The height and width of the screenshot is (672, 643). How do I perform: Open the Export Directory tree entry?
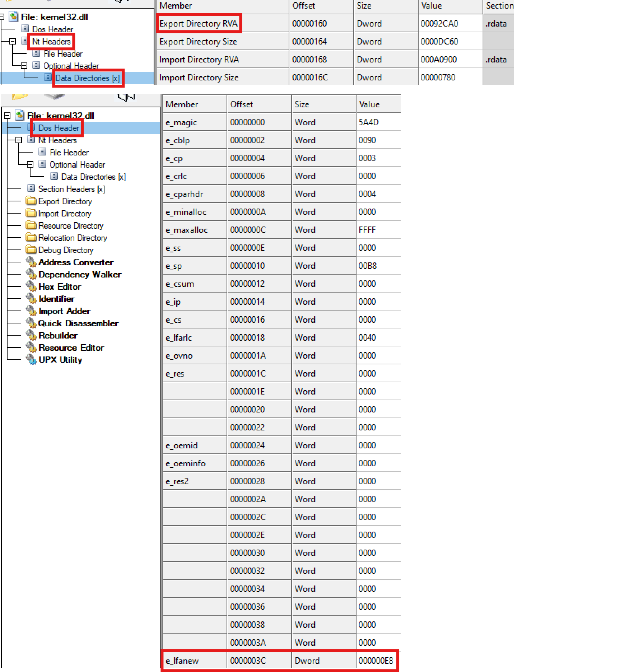pyautogui.click(x=65, y=201)
